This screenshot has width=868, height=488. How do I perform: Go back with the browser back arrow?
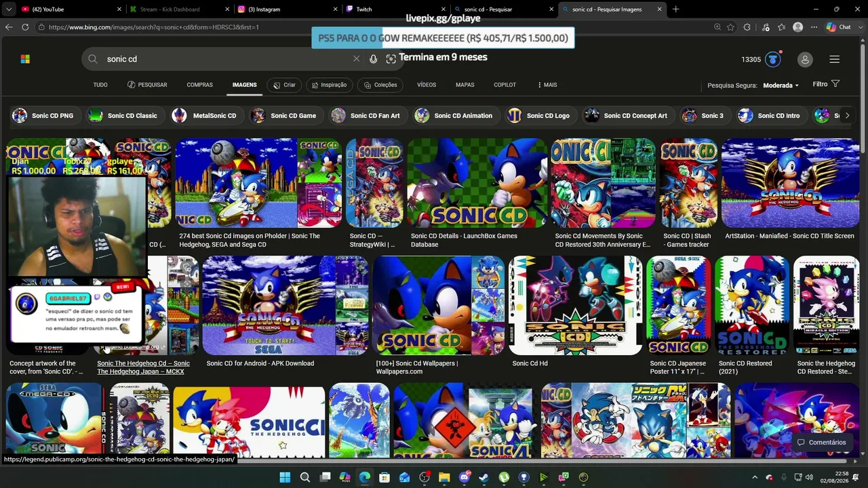(x=9, y=27)
